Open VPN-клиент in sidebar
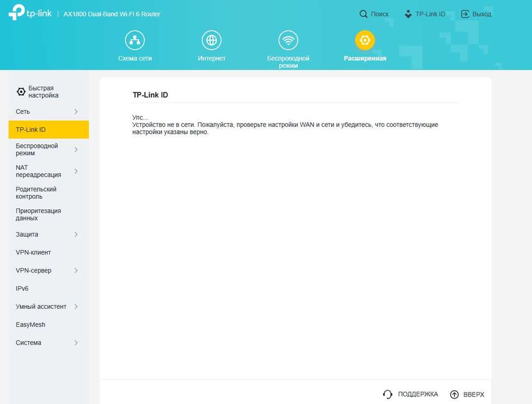Viewport: 532px width, 404px height. click(33, 252)
